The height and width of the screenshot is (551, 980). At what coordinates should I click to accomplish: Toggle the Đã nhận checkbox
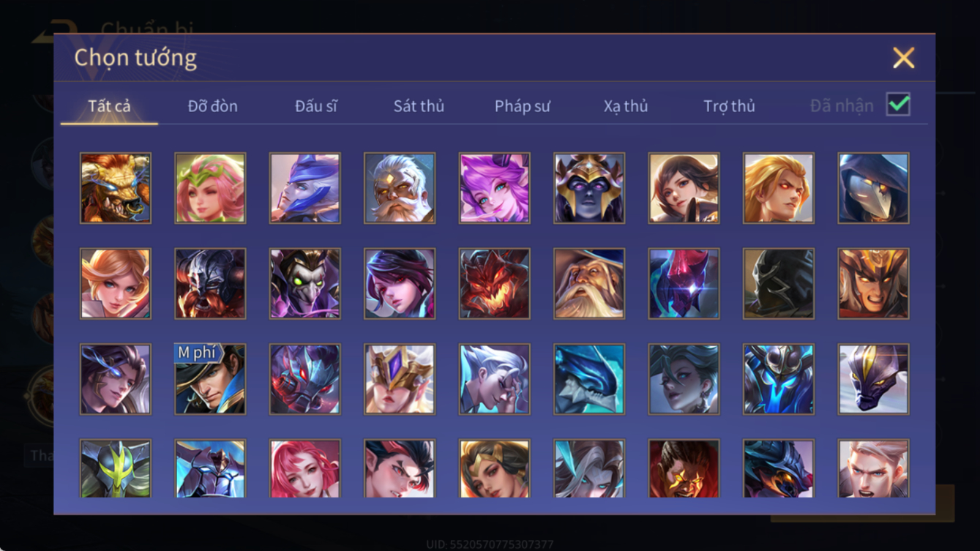pos(898,105)
